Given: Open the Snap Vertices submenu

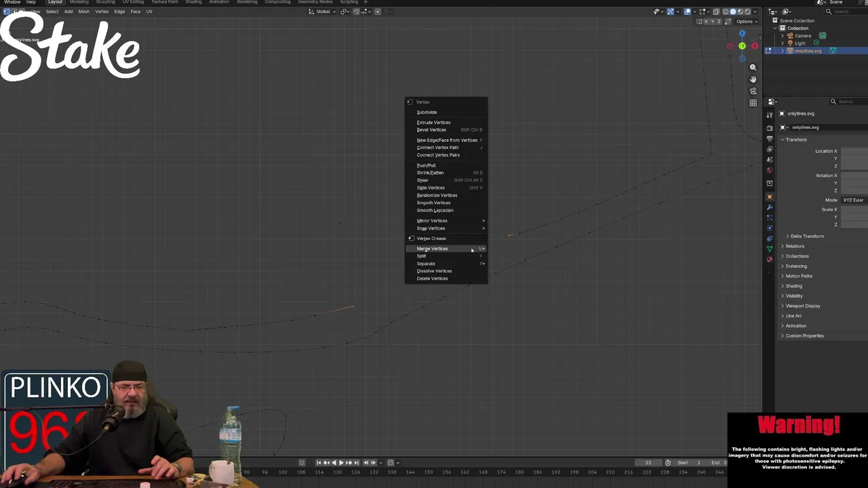Looking at the screenshot, I should point(446,228).
